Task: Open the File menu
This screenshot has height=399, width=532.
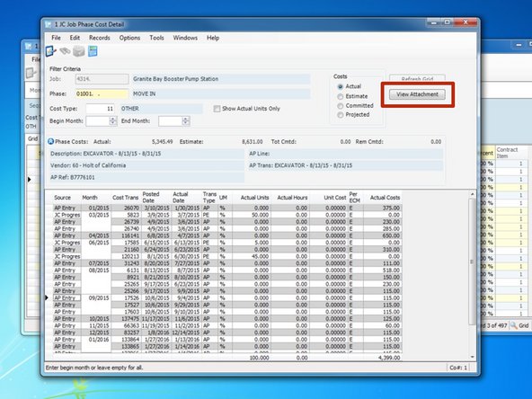Action: tap(56, 38)
